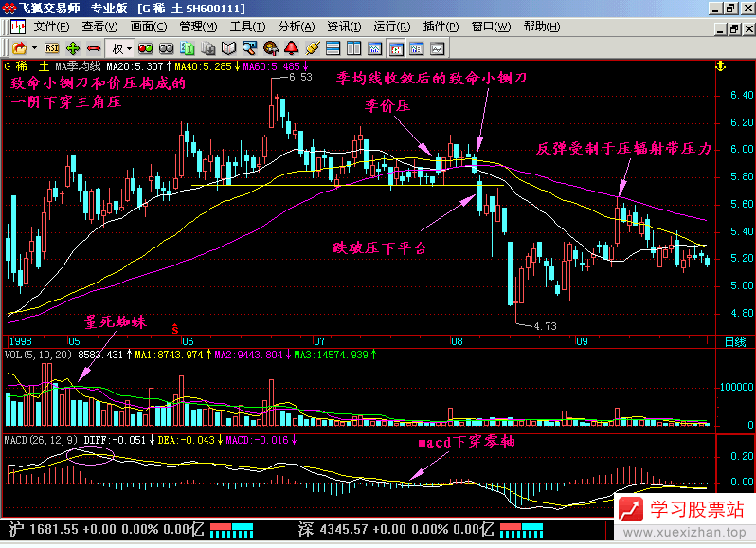Click the MA20:5.307 indicator value

[x=135, y=66]
